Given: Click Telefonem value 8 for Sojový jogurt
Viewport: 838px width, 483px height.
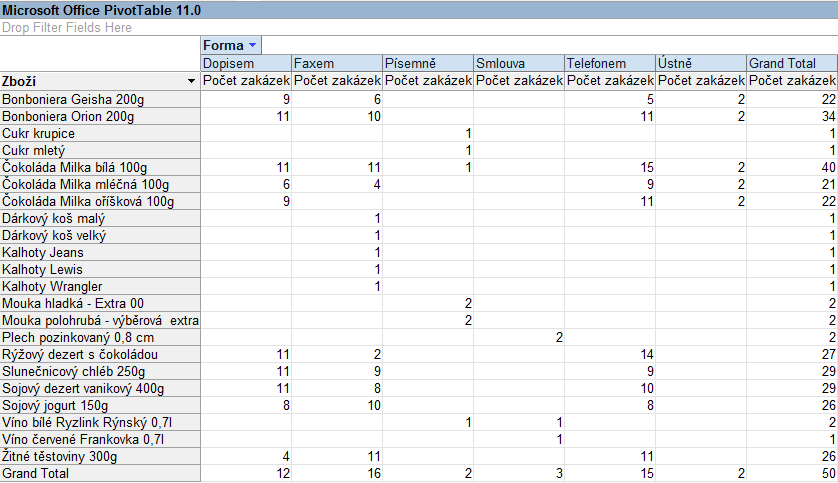Looking at the screenshot, I should click(610, 406).
